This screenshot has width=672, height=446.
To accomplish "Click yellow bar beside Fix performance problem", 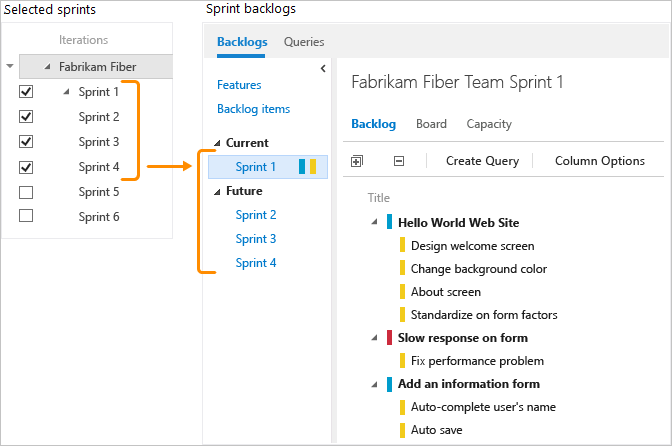I will (402, 361).
